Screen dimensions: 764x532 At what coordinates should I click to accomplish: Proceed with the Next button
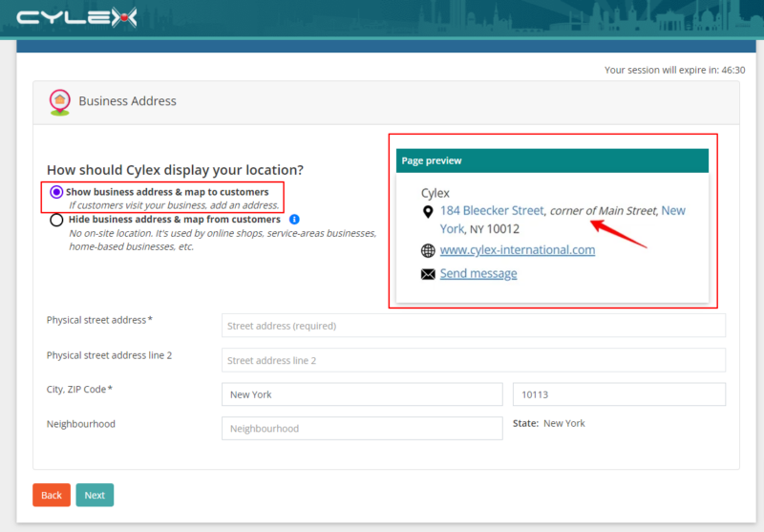pyautogui.click(x=95, y=495)
